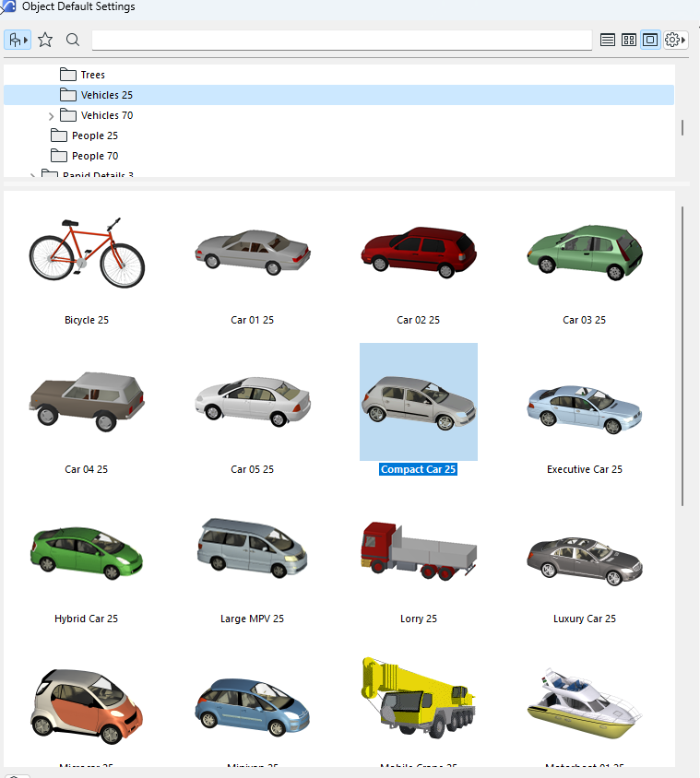700x778 pixels.
Task: Switch to large icons view
Action: pyautogui.click(x=650, y=40)
